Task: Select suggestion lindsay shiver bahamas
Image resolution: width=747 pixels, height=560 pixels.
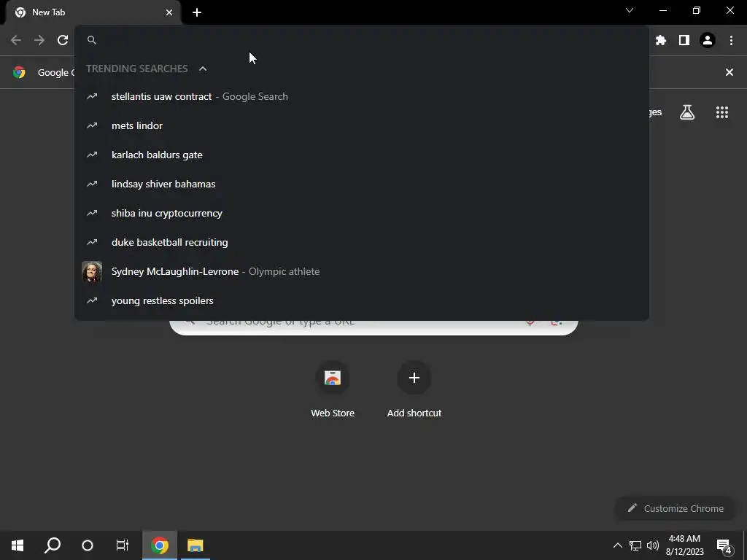Action: tap(362, 184)
